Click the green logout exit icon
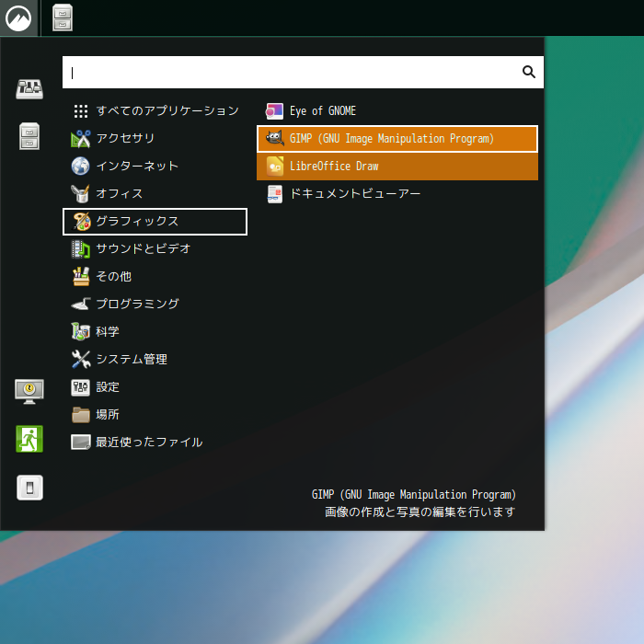This screenshot has height=644, width=644. (29, 439)
